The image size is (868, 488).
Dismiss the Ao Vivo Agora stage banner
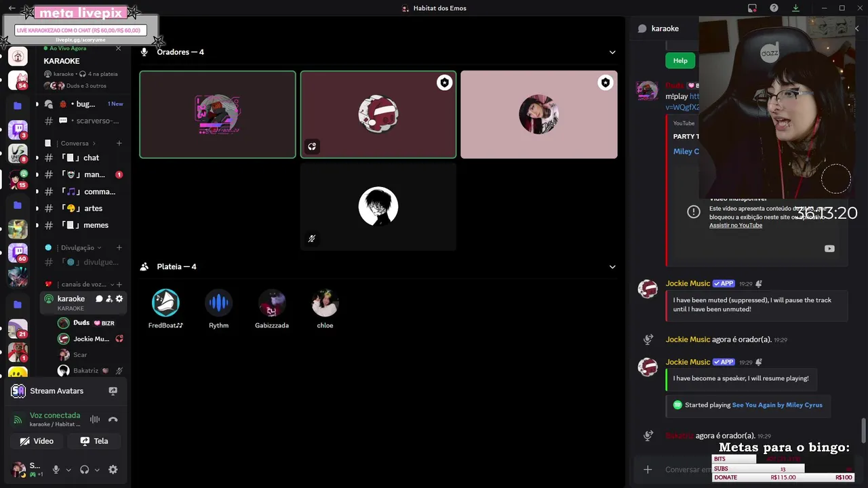pyautogui.click(x=119, y=48)
